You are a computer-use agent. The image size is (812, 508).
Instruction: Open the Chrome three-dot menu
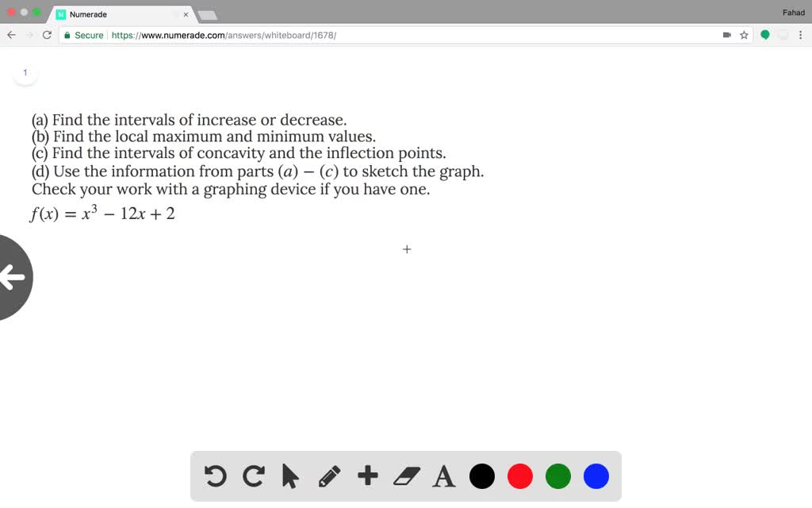pyautogui.click(x=802, y=35)
